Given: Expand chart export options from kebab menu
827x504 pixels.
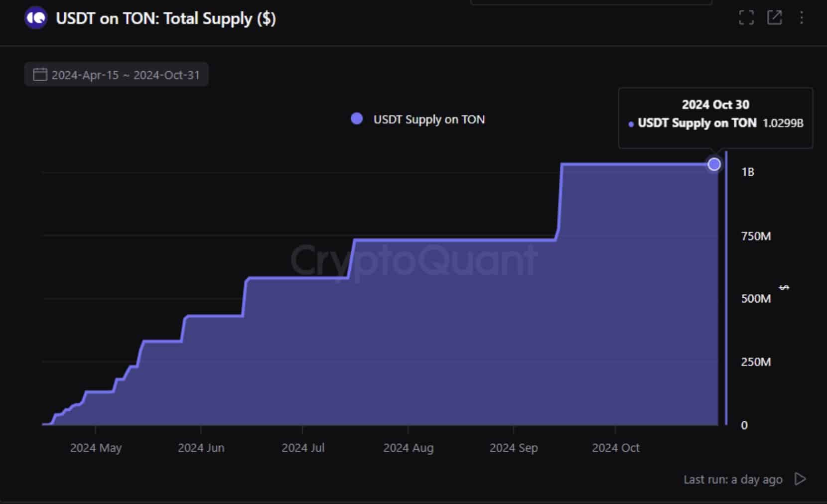Looking at the screenshot, I should pyautogui.click(x=802, y=18).
